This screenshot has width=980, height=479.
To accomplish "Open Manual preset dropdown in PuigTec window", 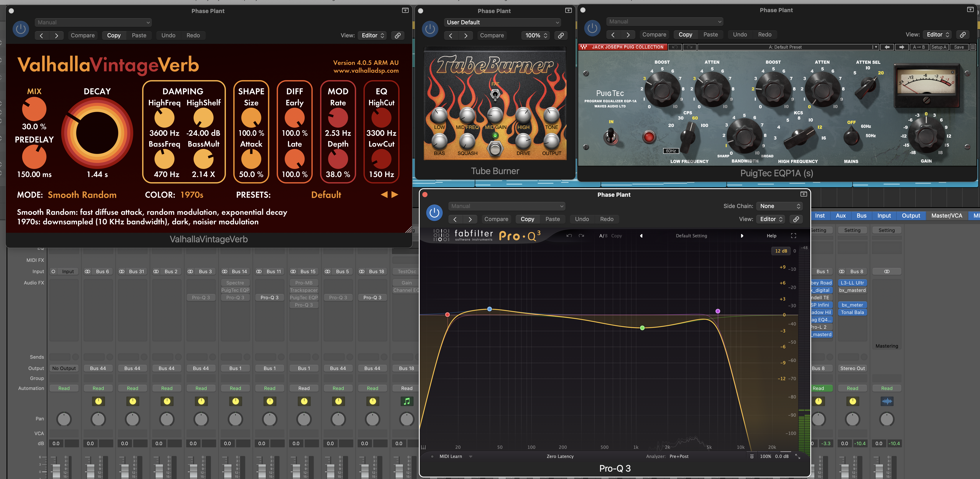I will (x=665, y=22).
